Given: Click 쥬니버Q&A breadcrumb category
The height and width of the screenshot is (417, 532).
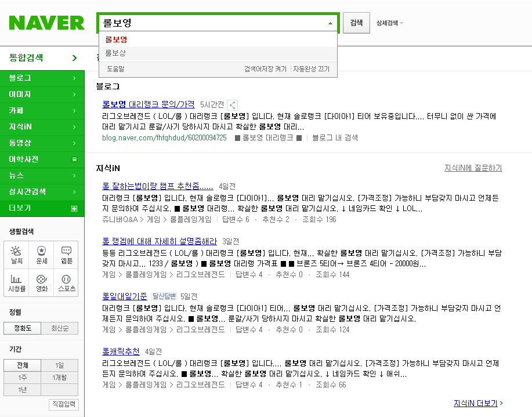Looking at the screenshot, I should (x=120, y=220).
